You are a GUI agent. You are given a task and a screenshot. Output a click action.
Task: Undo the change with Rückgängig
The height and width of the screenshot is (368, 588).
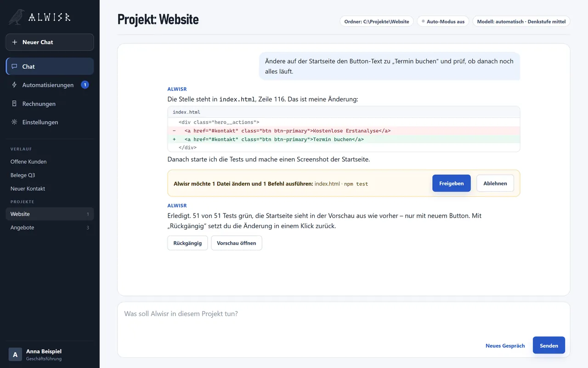pos(187,243)
